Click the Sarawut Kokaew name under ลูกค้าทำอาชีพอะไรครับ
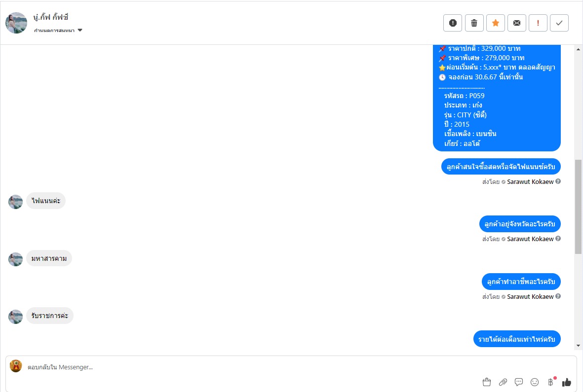The image size is (583, 392). click(530, 297)
